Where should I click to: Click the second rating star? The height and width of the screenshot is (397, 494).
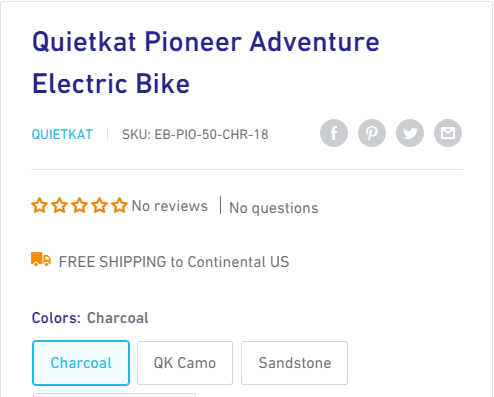(x=60, y=205)
